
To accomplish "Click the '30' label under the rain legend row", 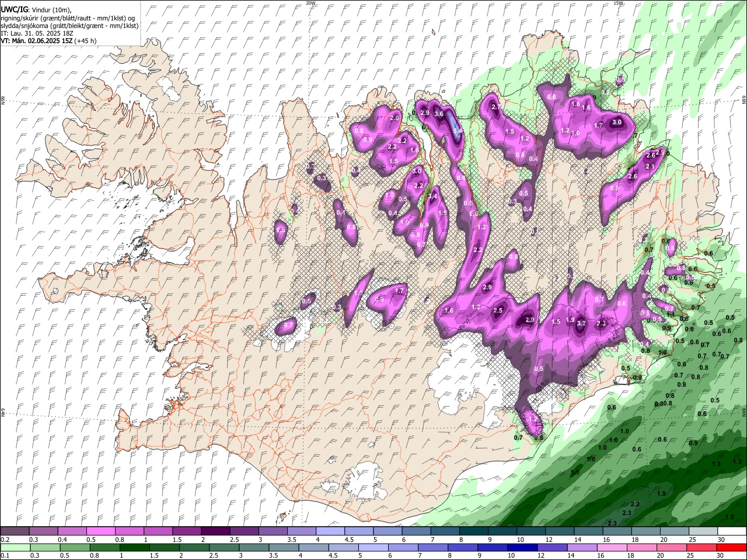I will point(721,556).
